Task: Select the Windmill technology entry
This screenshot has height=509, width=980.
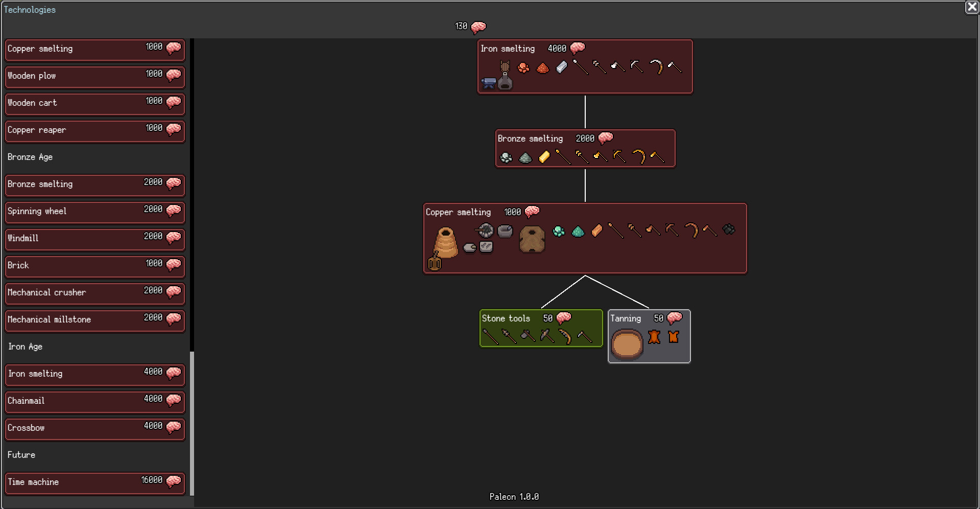Action: pos(94,239)
